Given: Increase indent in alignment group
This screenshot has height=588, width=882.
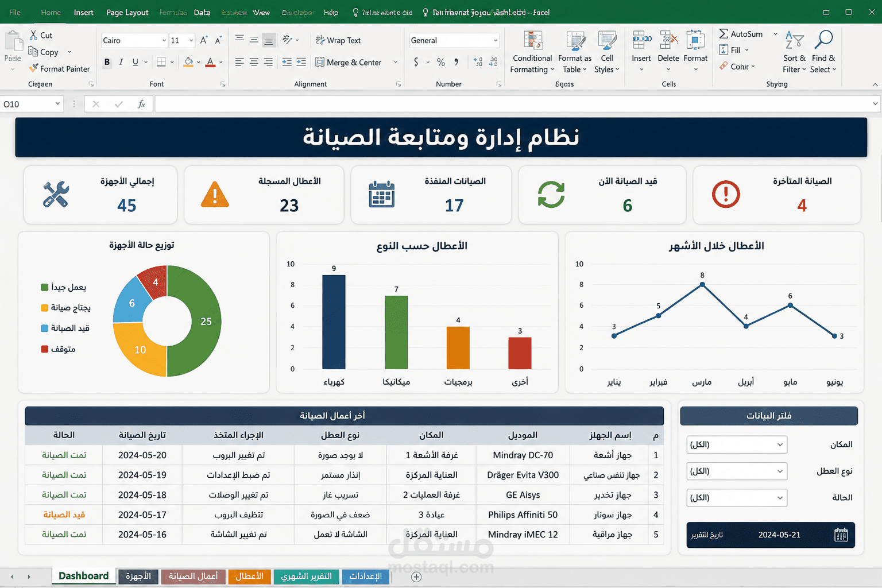Looking at the screenshot, I should click(x=301, y=62).
